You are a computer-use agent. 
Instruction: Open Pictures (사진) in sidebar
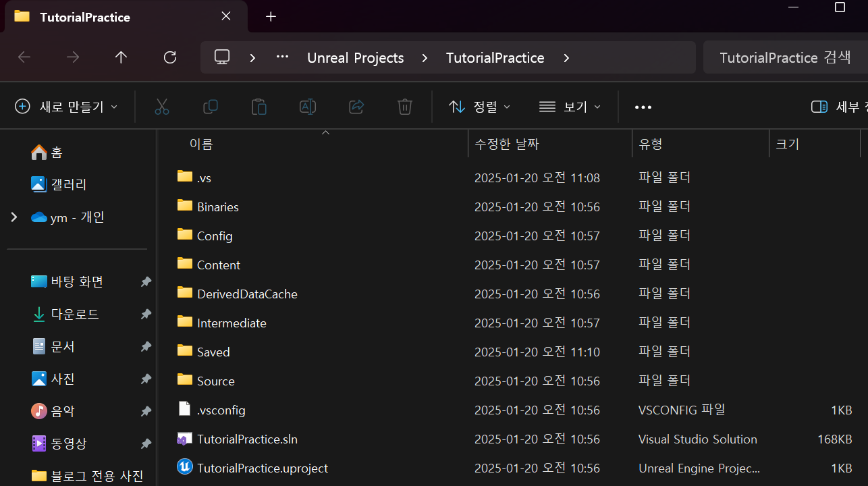(x=53, y=379)
